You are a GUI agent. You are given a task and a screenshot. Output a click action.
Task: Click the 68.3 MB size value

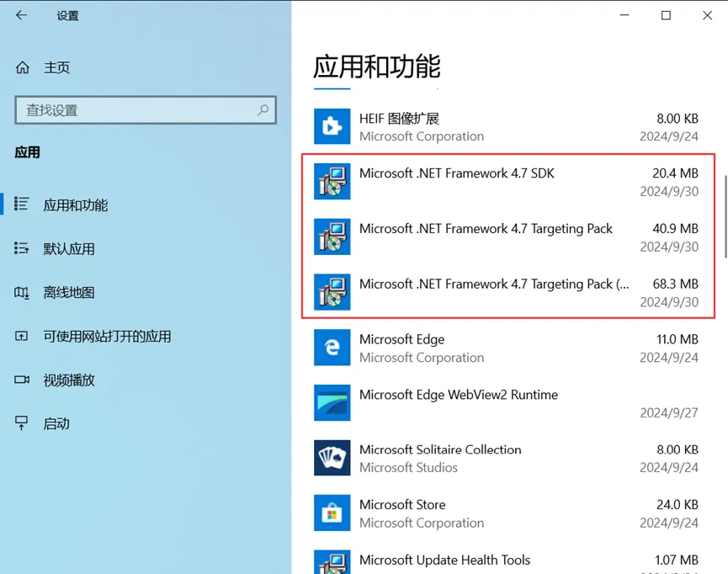click(x=675, y=284)
